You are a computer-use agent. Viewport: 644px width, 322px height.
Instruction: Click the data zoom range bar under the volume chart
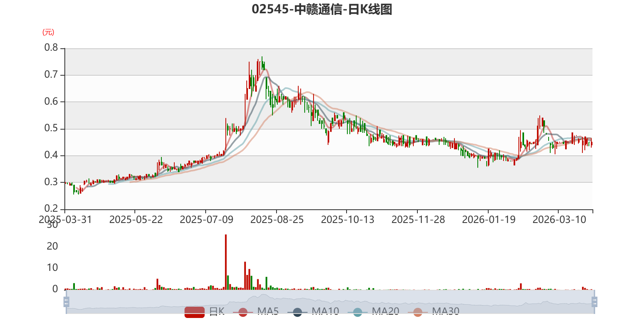(x=330, y=302)
